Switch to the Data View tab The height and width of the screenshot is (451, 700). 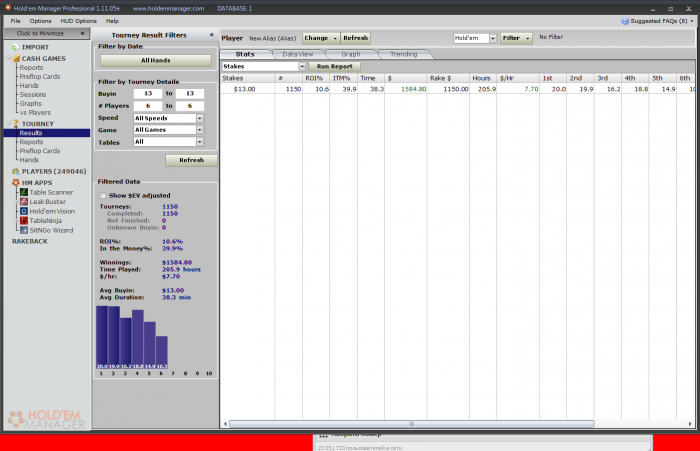pos(298,54)
